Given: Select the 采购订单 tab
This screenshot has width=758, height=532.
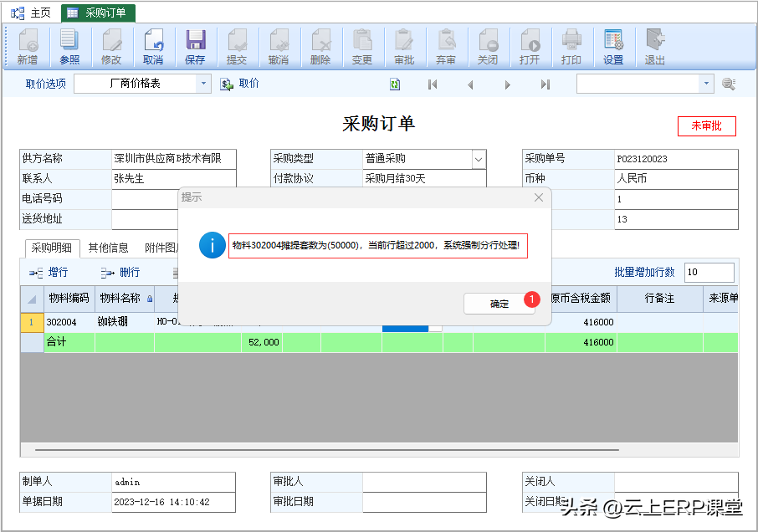Looking at the screenshot, I should click(98, 13).
